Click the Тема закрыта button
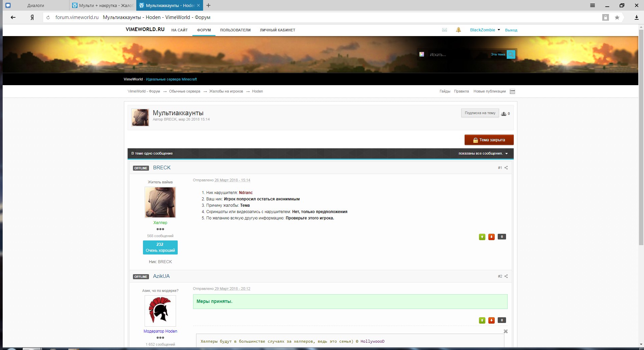Viewport: 644px width, 350px height. pos(489,140)
